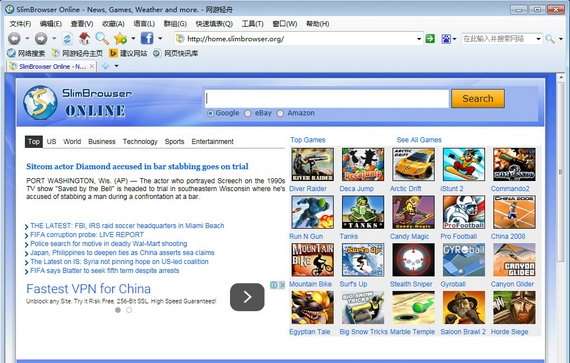Select the eBay search radio button
The height and width of the screenshot is (363, 570).
[x=248, y=113]
